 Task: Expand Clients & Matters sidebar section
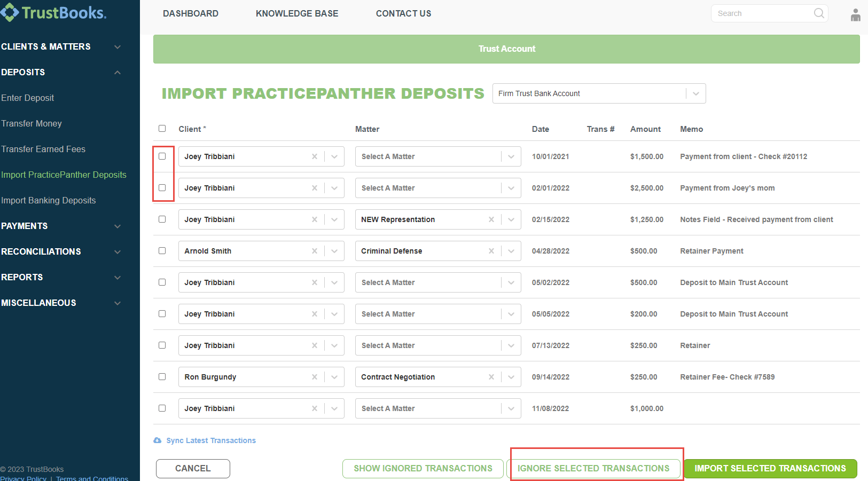(61, 46)
